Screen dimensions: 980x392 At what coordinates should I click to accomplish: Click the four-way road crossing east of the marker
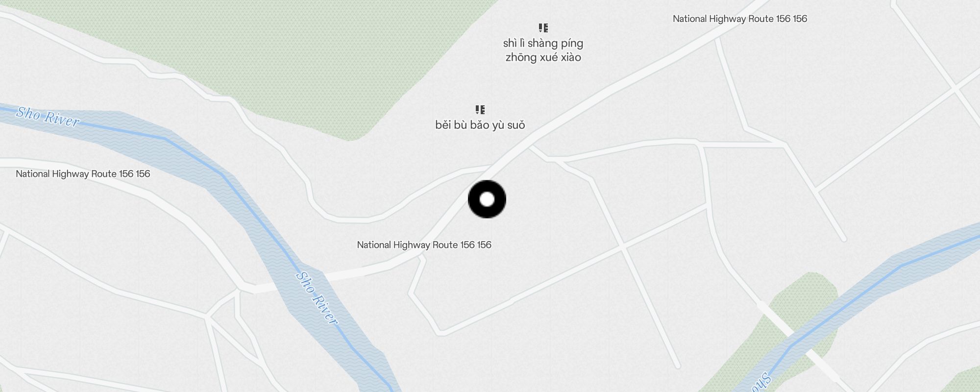[623, 247]
